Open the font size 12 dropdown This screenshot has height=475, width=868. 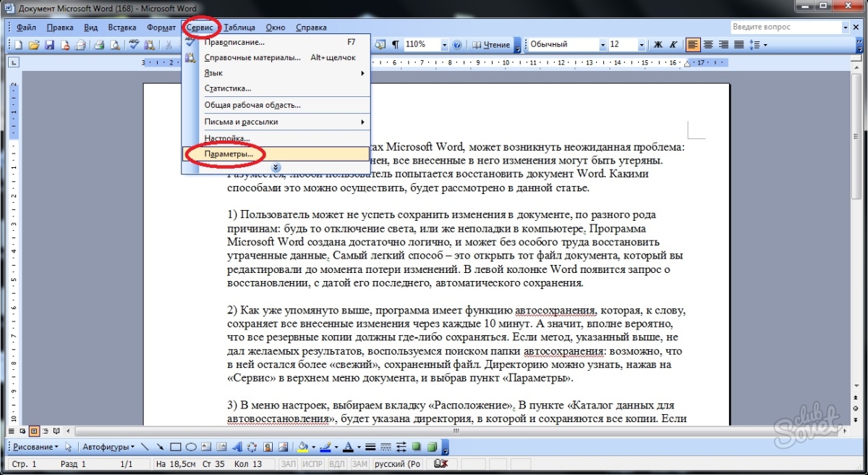(x=642, y=44)
